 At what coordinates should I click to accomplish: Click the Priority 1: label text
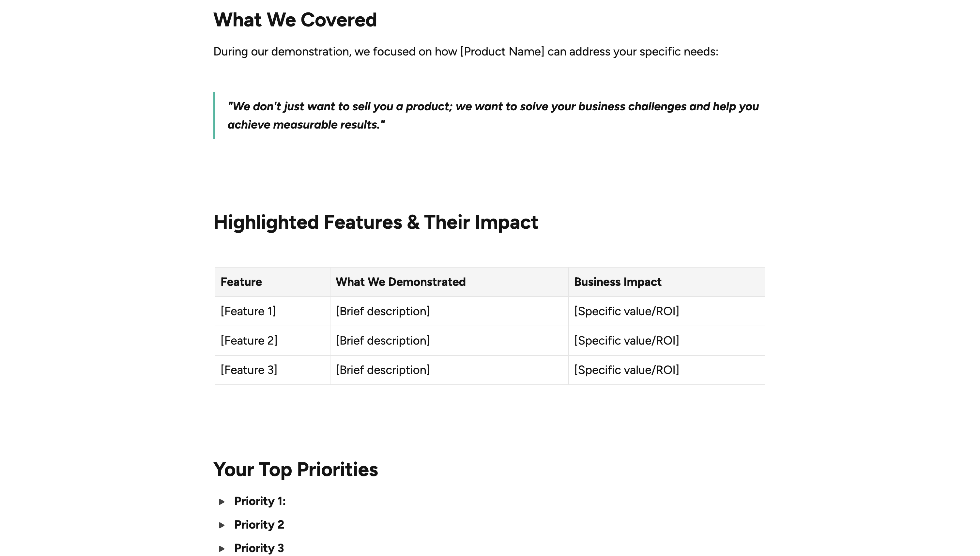260,502
